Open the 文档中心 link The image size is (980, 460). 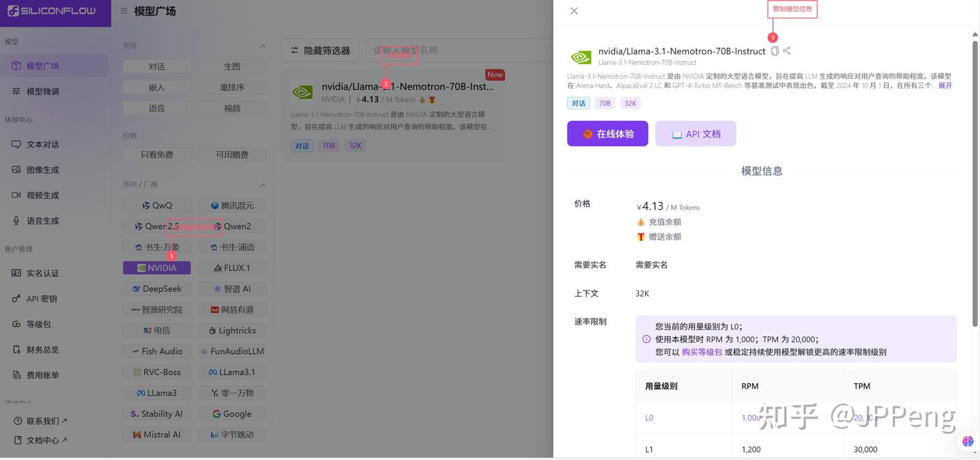41,440
